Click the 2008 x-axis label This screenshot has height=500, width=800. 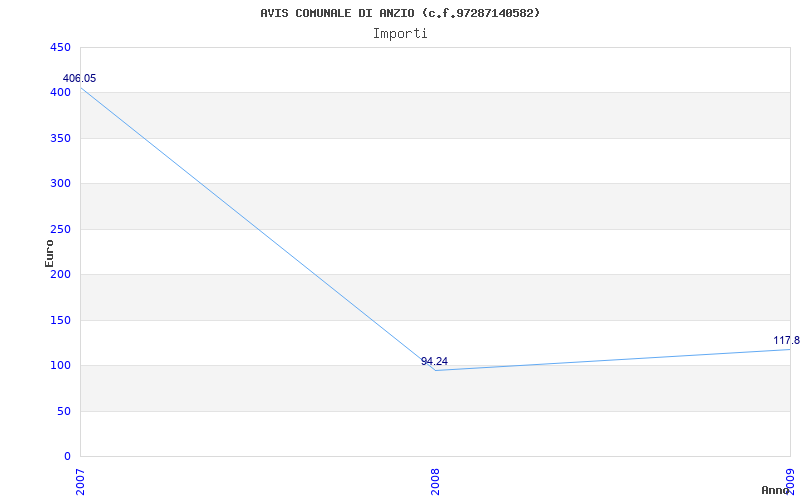435,483
